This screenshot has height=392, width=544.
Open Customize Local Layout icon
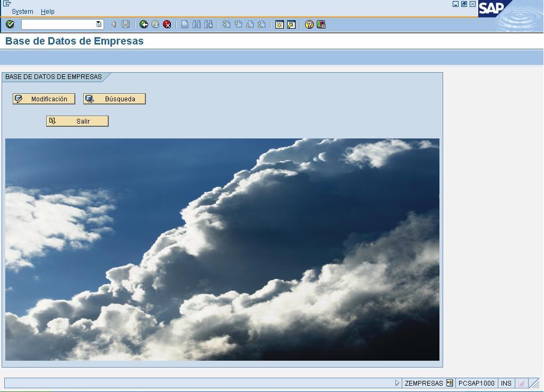[321, 24]
